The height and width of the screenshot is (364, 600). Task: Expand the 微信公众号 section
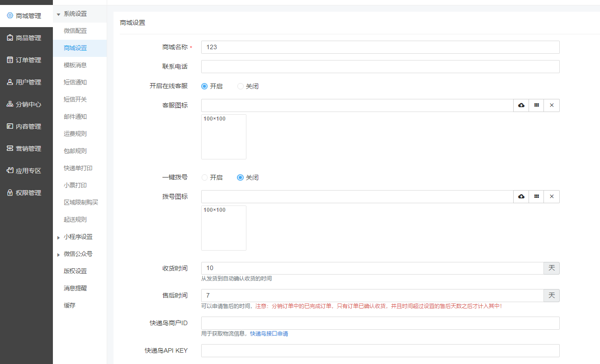coord(58,255)
